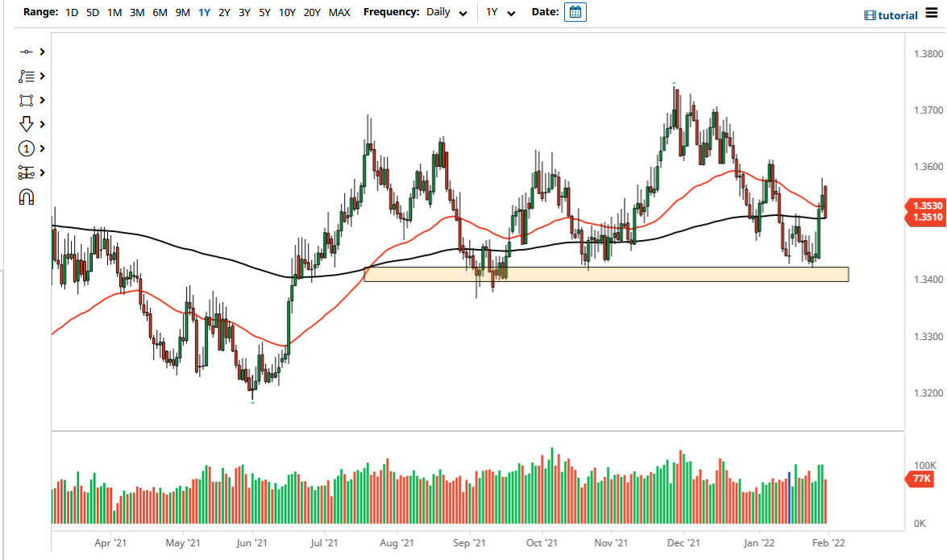Click the 6M range button
Image resolution: width=947 pixels, height=560 pixels.
(x=159, y=12)
